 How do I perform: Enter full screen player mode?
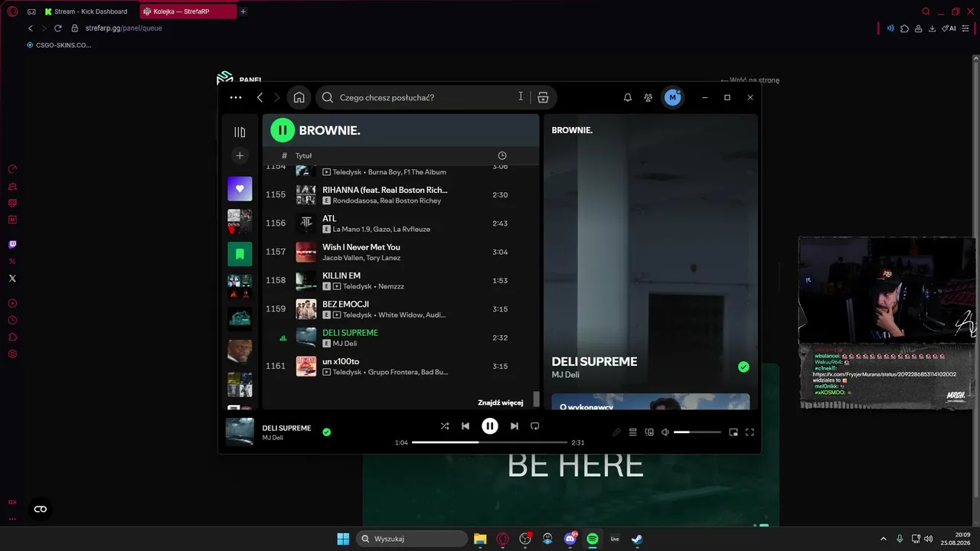750,432
